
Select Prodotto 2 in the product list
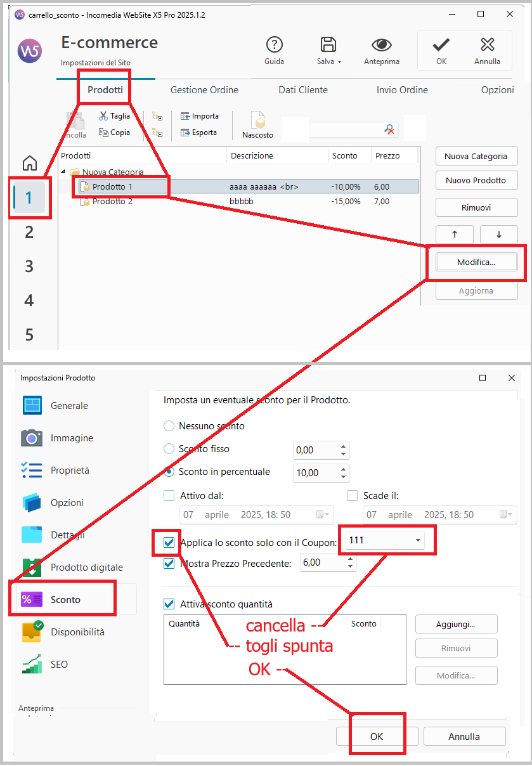coord(112,202)
